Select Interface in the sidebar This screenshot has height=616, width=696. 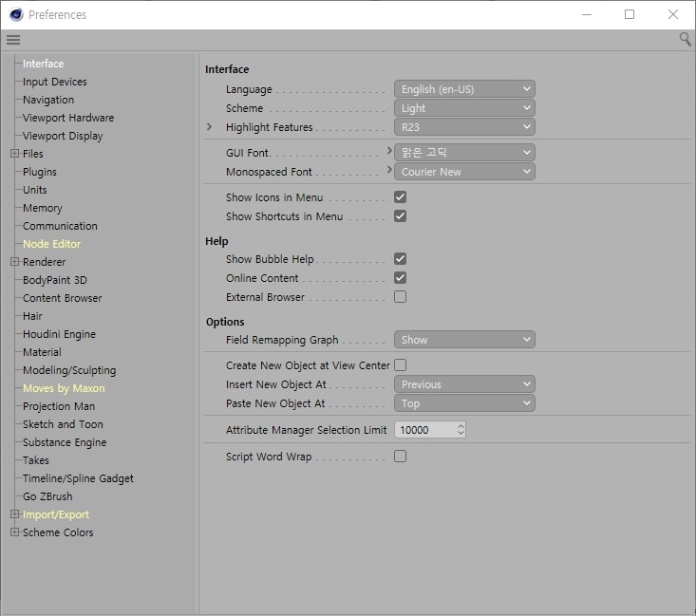point(44,64)
